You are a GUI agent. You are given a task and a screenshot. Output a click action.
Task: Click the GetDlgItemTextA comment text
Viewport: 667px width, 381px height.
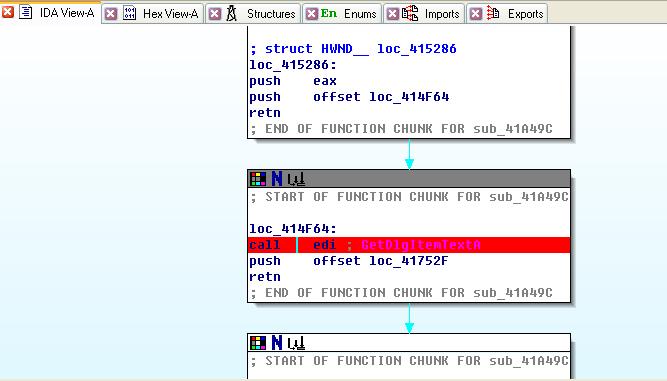coord(421,245)
